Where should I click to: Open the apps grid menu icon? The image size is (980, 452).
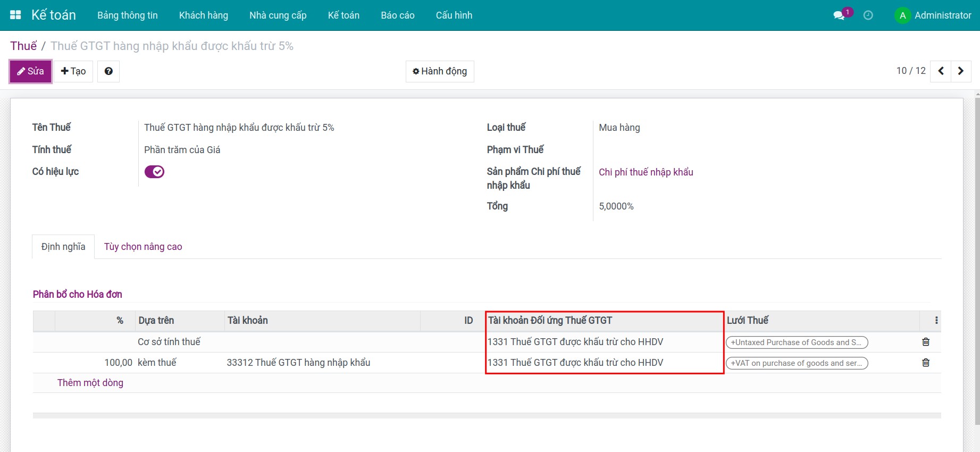pos(15,15)
